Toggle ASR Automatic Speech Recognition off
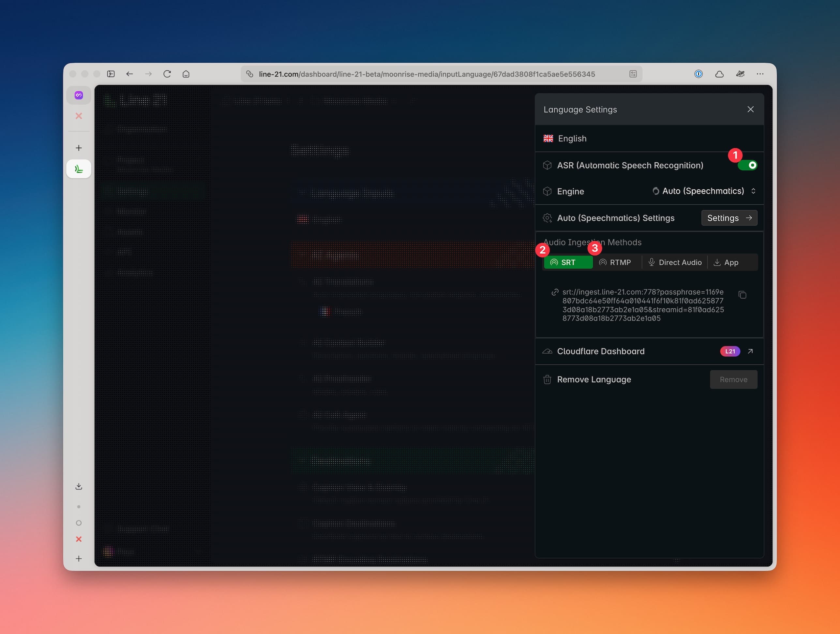This screenshot has height=634, width=840. tap(747, 165)
